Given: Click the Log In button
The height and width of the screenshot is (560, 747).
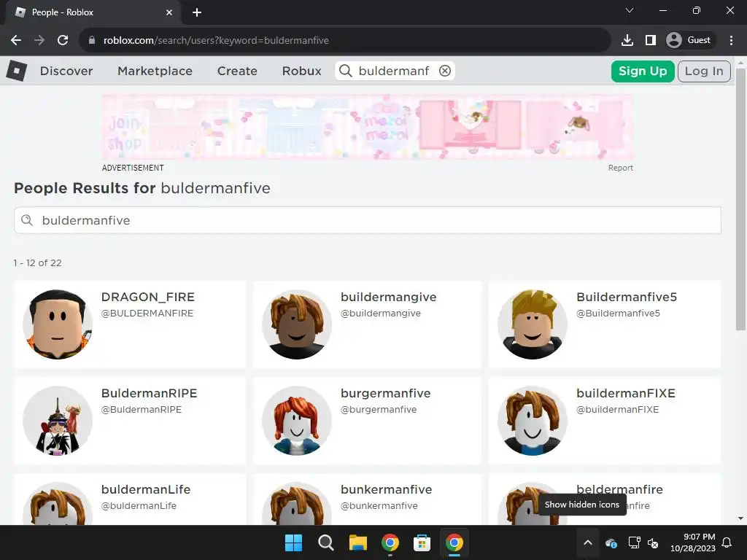Looking at the screenshot, I should click(704, 71).
